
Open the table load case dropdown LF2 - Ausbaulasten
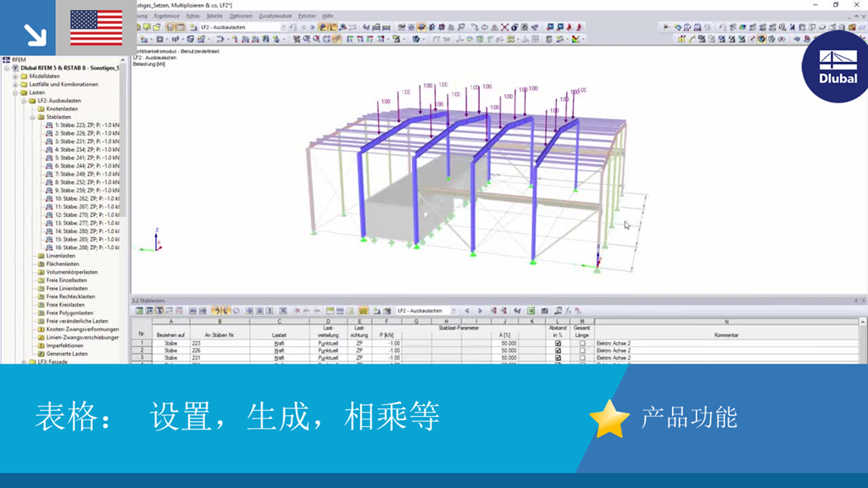point(427,311)
